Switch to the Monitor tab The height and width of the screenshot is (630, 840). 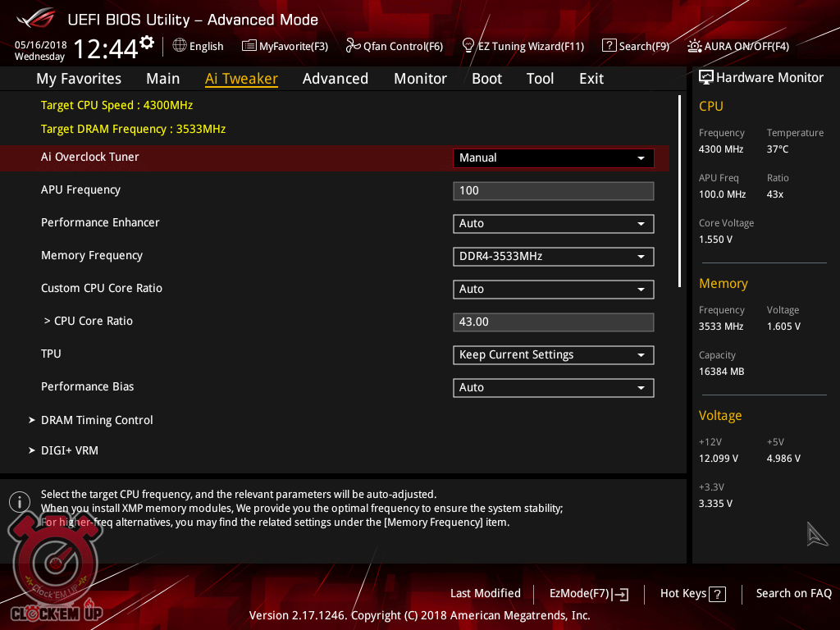click(420, 79)
